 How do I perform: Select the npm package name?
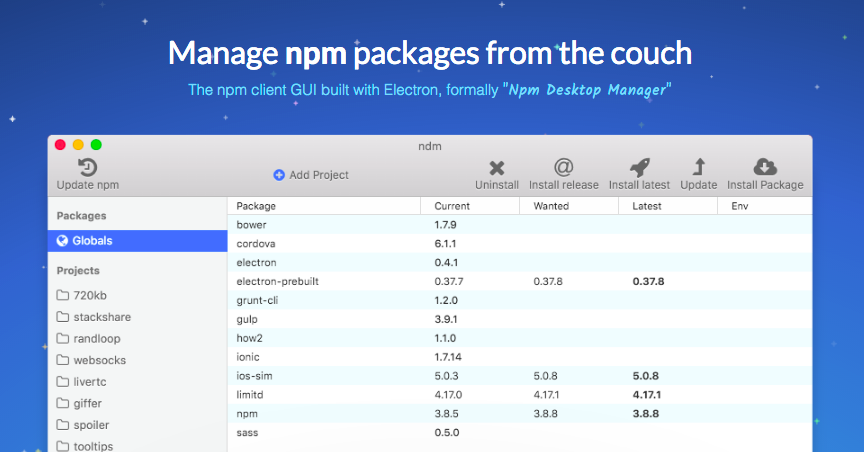coord(247,414)
